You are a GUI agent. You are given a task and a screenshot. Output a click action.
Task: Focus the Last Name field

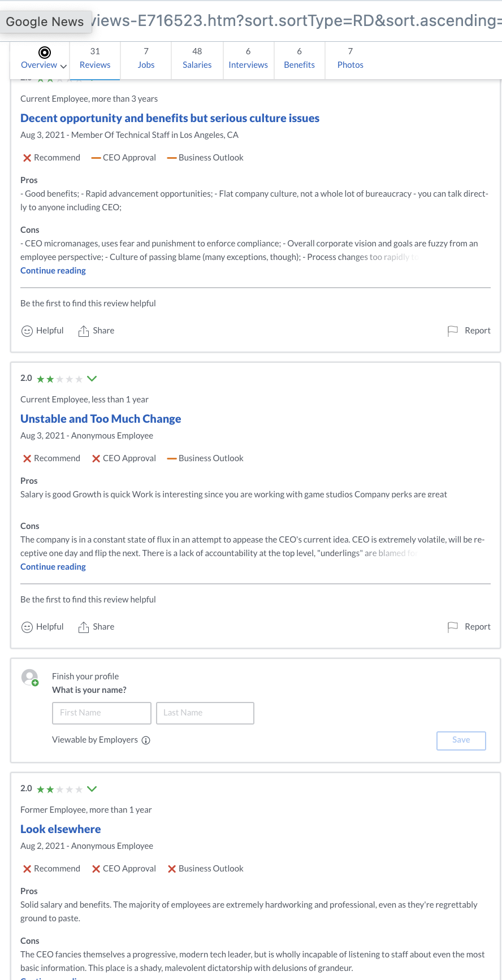pyautogui.click(x=205, y=713)
